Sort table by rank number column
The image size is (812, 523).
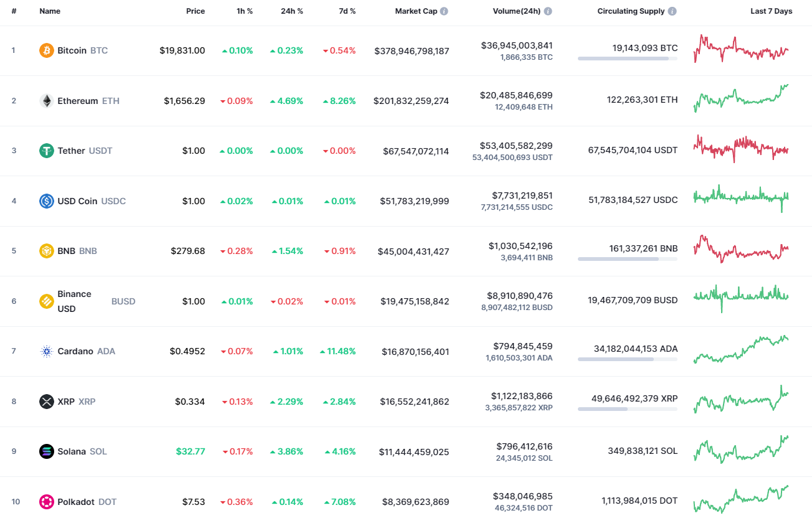pyautogui.click(x=14, y=11)
